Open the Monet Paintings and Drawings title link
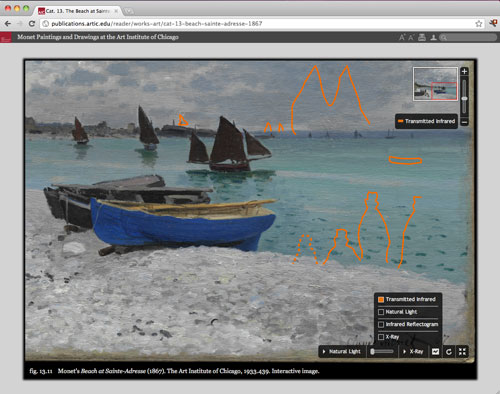 [98, 37]
